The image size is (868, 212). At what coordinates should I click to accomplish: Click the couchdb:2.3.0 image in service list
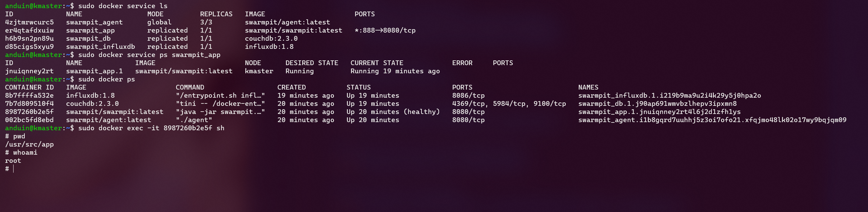coord(271,39)
